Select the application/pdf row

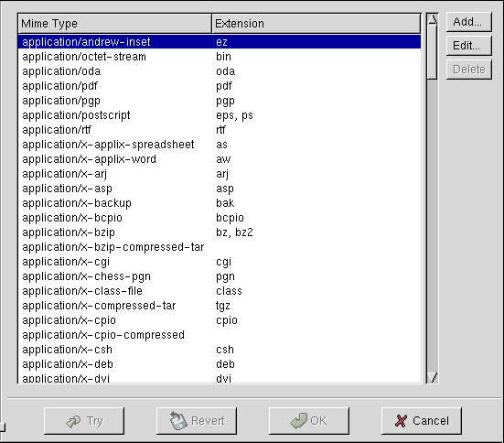220,86
